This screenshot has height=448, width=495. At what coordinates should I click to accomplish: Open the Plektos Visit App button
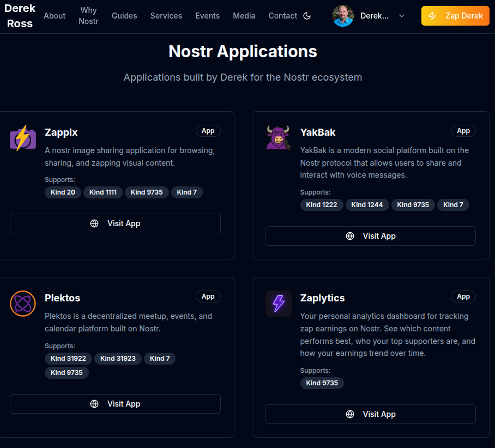coord(115,404)
